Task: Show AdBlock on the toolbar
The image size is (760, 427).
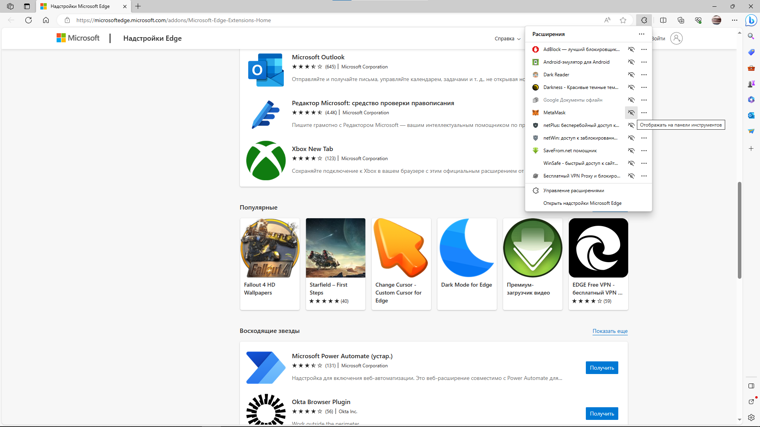Action: (631, 49)
